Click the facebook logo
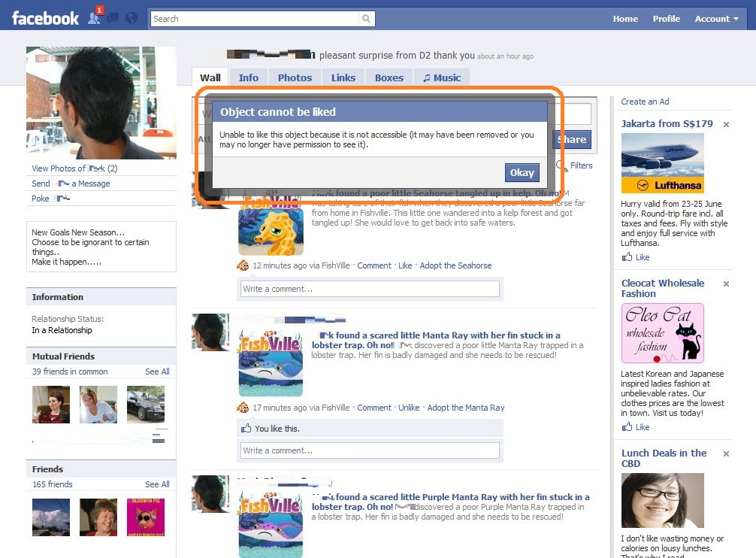Image resolution: width=756 pixels, height=558 pixels. 45,18
